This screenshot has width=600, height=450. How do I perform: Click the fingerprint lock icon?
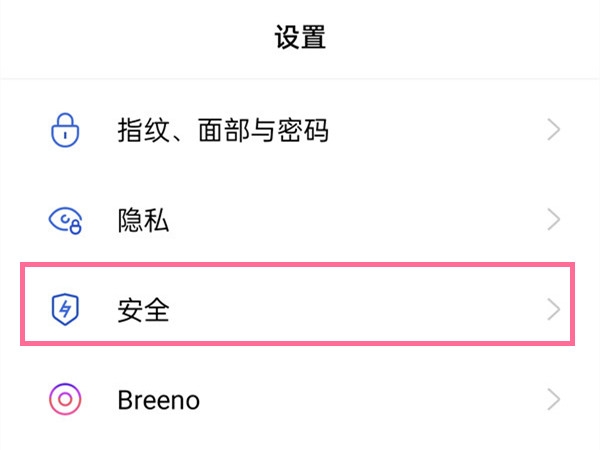coord(64,130)
